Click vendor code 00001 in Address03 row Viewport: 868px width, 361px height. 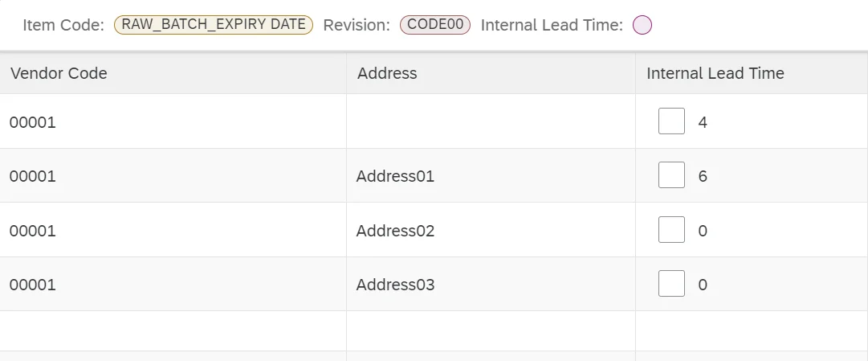33,285
